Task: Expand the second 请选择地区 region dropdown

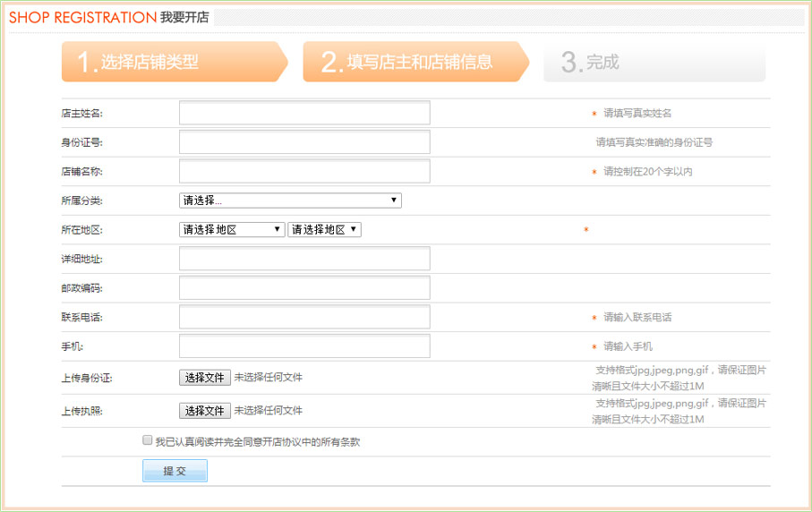Action: click(324, 230)
